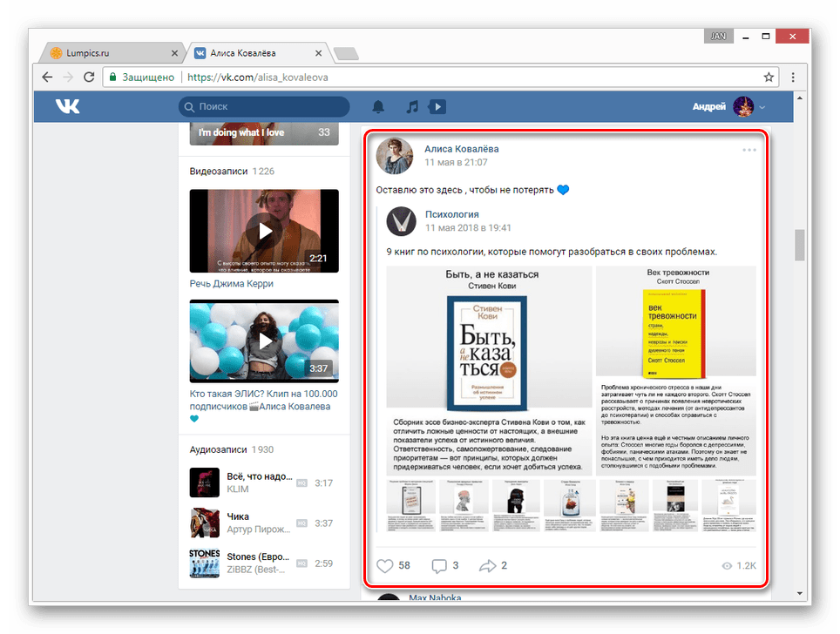Open the Психология community link
The width and height of the screenshot is (840, 634).
(451, 214)
